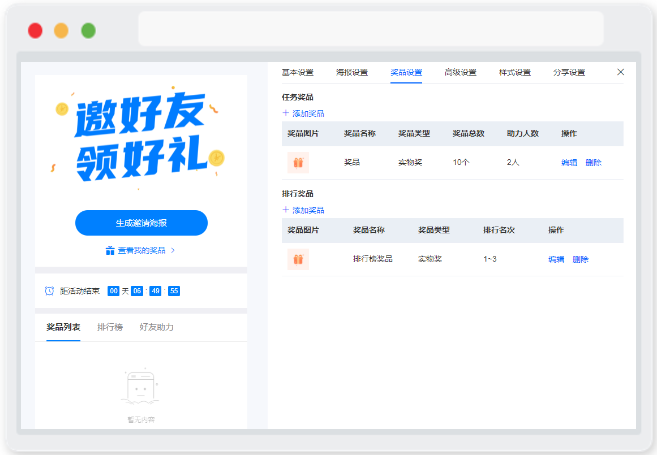Viewport: 657px width, 455px height.
Task: Click the 55 seconds countdown box
Action: (174, 291)
